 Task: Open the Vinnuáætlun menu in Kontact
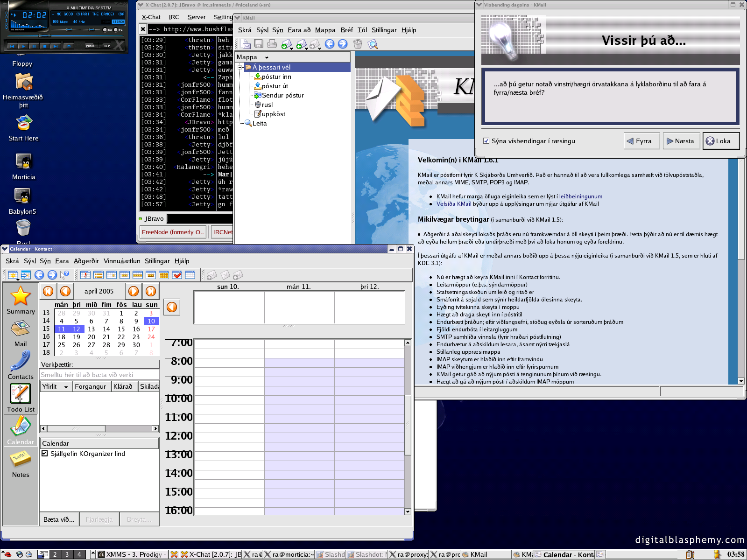tap(122, 261)
